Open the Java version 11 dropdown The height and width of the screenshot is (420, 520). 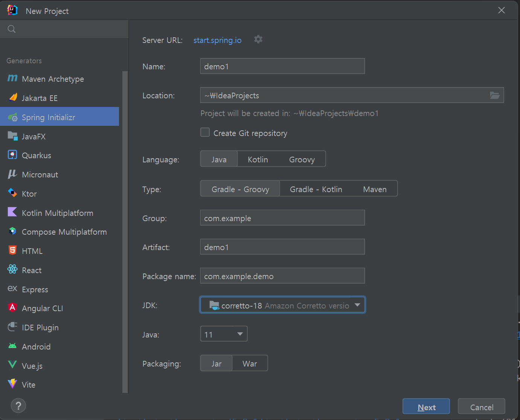[224, 334]
